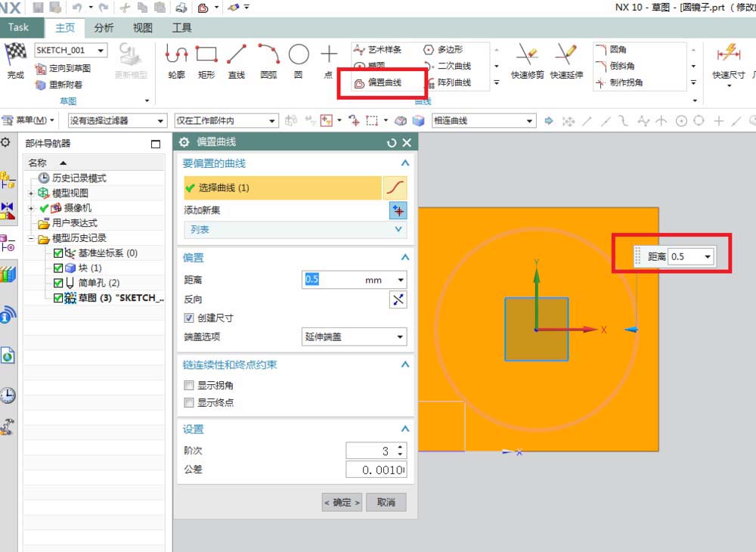Click the 取消 Cancel button
The width and height of the screenshot is (756, 552).
(386, 502)
